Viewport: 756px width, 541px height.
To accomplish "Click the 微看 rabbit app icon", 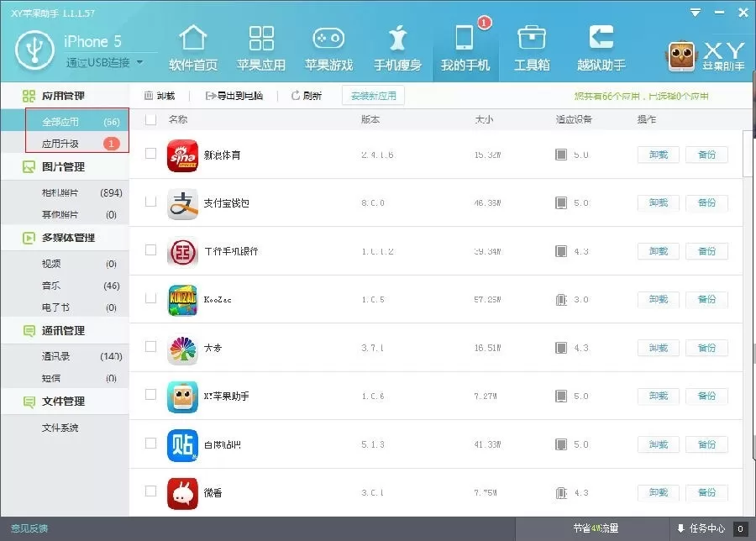I will [182, 493].
